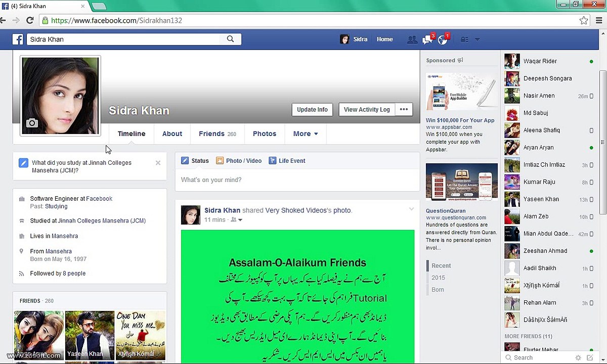Open chat with Deepesh Songara

tap(549, 78)
